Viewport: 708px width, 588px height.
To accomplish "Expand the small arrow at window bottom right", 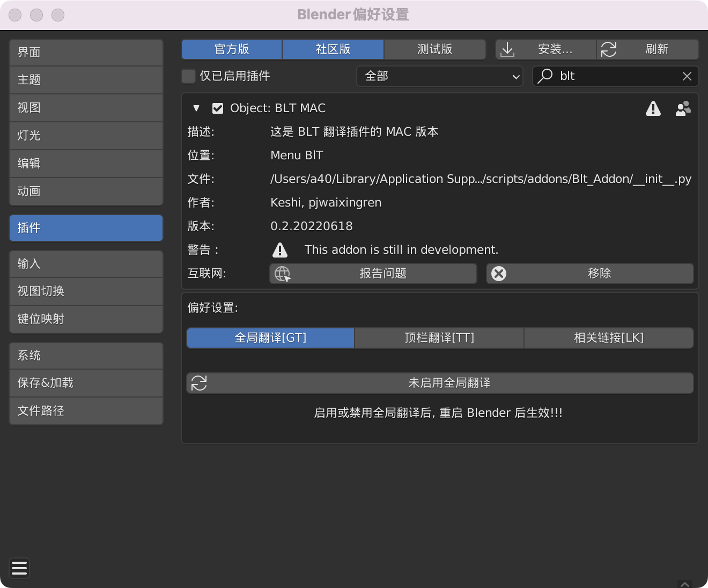I will pos(685,584).
